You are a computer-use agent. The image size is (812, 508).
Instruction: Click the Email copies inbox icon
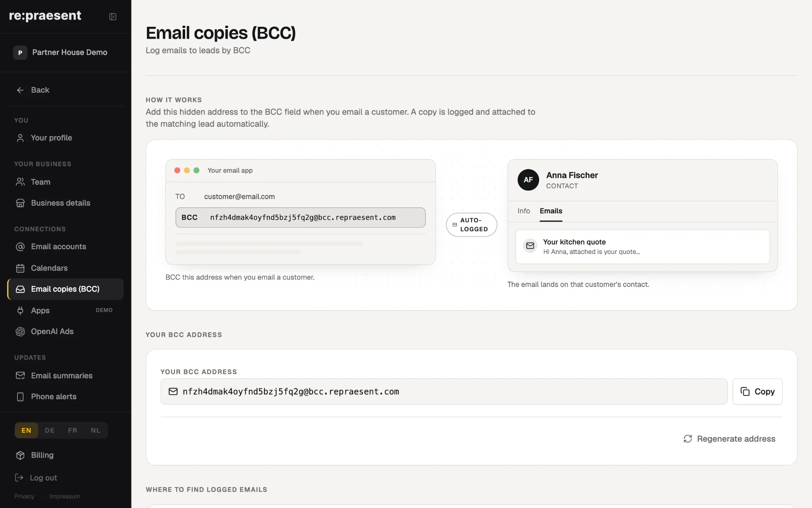(20, 289)
